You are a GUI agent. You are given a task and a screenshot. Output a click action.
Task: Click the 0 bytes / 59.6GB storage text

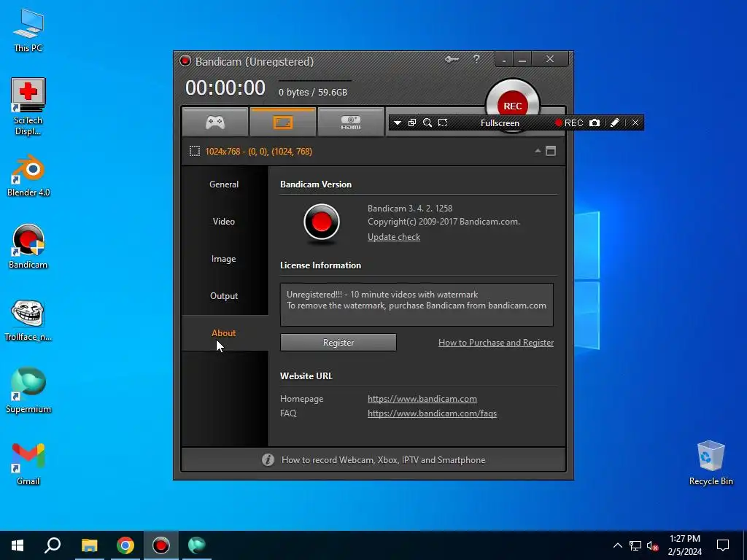[313, 93]
